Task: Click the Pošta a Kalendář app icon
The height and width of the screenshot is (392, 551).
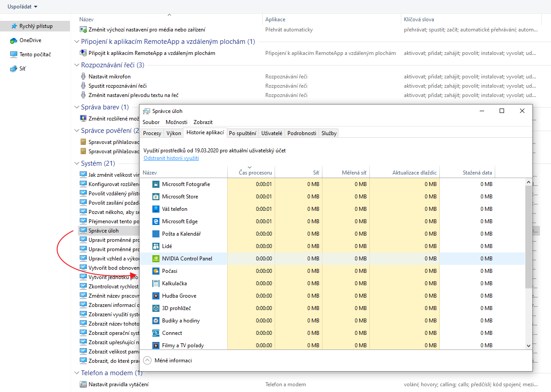Action: coord(155,234)
